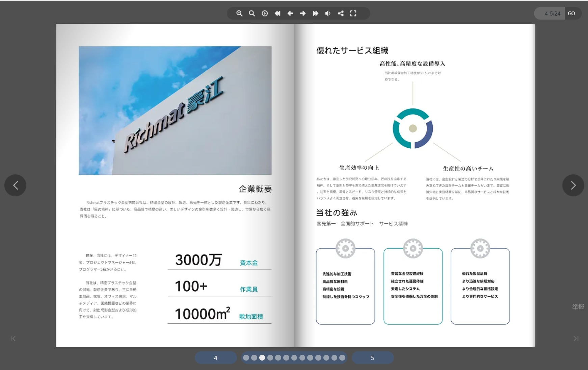
Task: Click the 当社の強み heading
Action: point(337,213)
